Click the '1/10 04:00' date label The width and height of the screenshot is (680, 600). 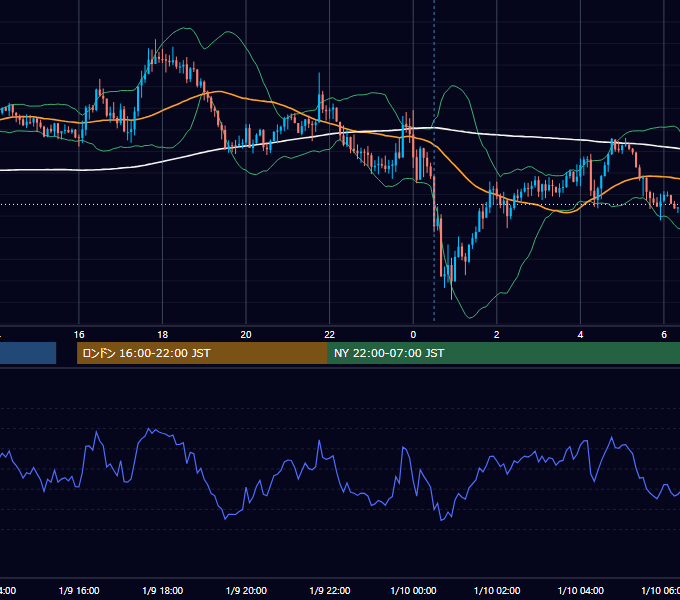click(x=580, y=590)
